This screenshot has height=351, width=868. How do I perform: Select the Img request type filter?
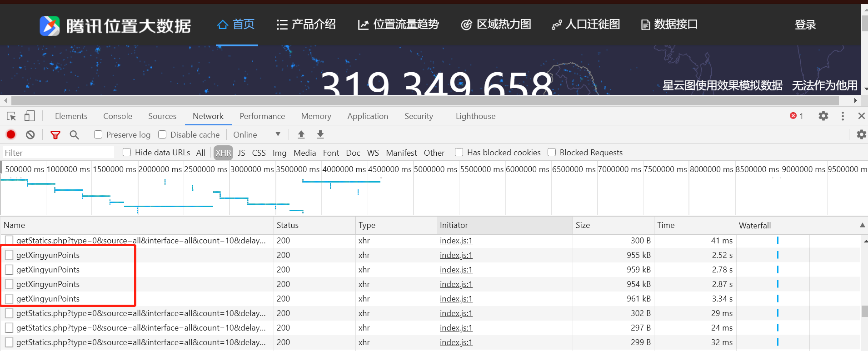279,153
